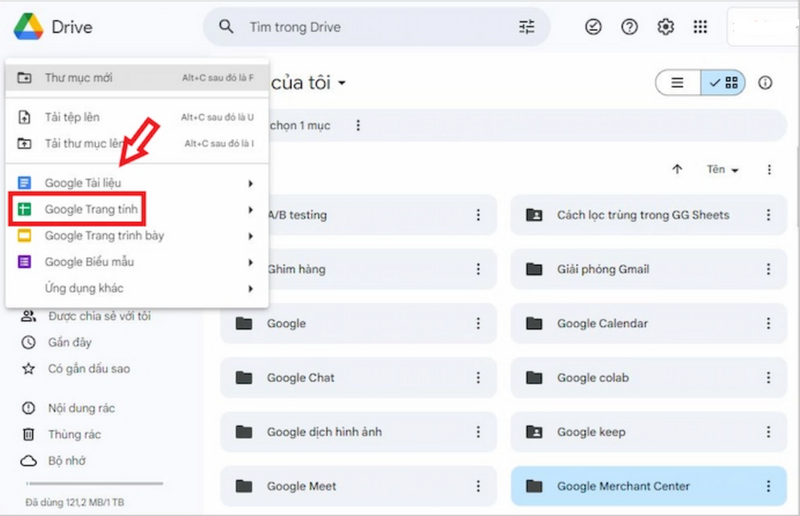Viewport: 800px width, 516px height.
Task: Click the Google Biểu mẫu forms icon
Action: (24, 262)
